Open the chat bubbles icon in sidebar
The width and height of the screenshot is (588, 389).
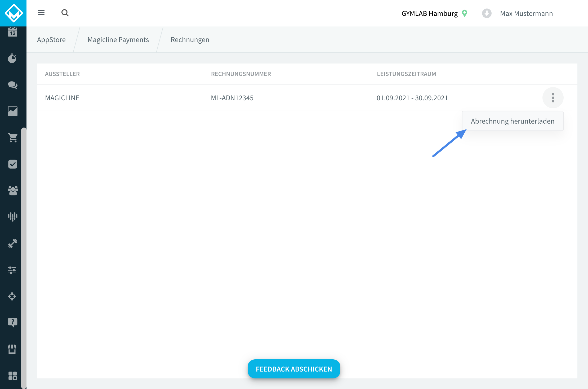click(x=12, y=85)
